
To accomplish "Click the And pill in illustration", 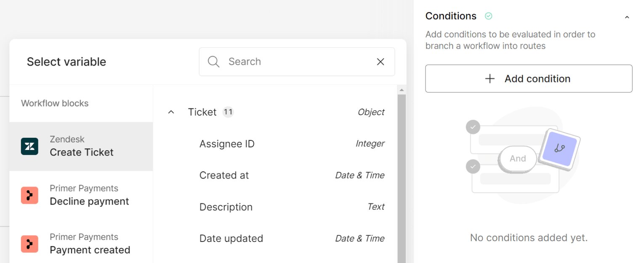I will pyautogui.click(x=518, y=158).
